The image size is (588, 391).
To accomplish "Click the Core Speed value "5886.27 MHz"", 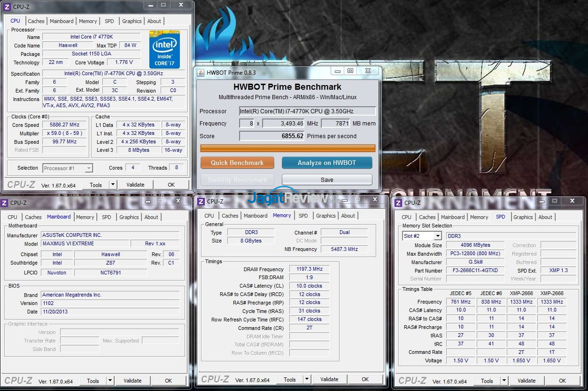I will [x=63, y=125].
